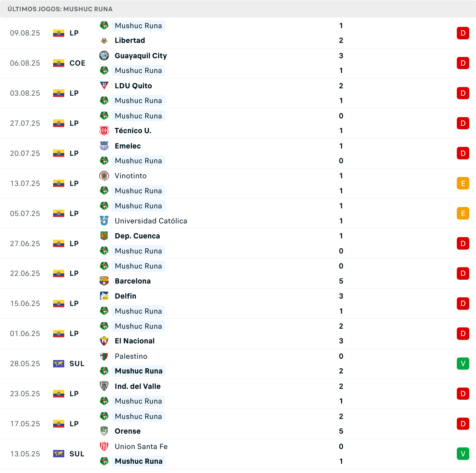
Task: Click the Emelec club crest icon
Action: point(104,146)
